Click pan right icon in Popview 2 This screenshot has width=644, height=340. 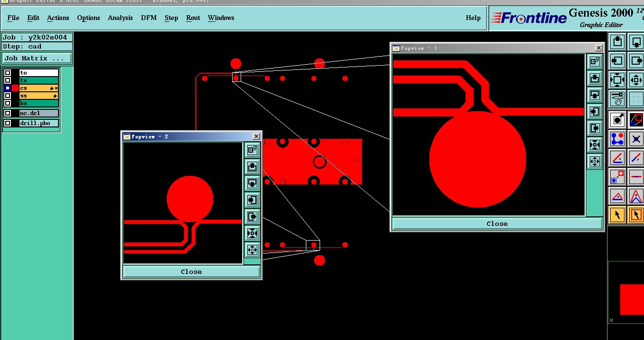pos(252,216)
